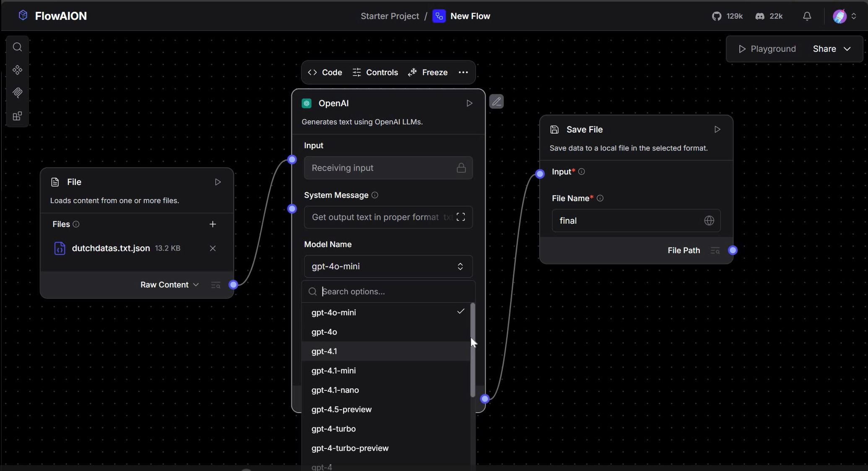Inspect File output icon next to Raw Content
This screenshot has height=471, width=868.
point(216,285)
